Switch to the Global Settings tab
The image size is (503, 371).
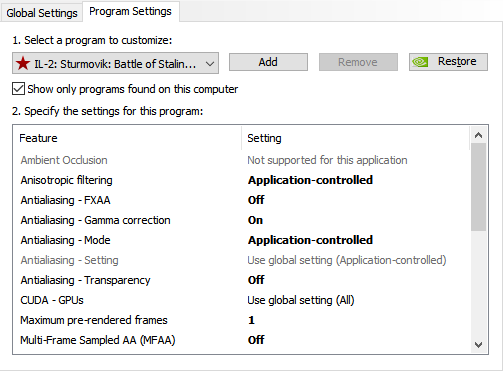pyautogui.click(x=42, y=13)
